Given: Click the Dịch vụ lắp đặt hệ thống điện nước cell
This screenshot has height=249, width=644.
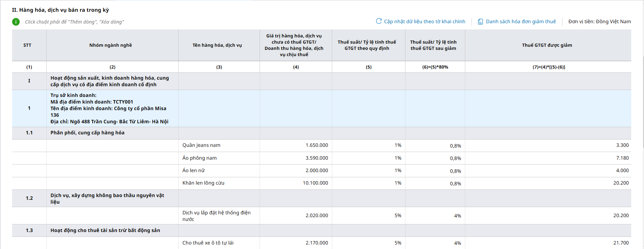Looking at the screenshot, I should tap(216, 216).
